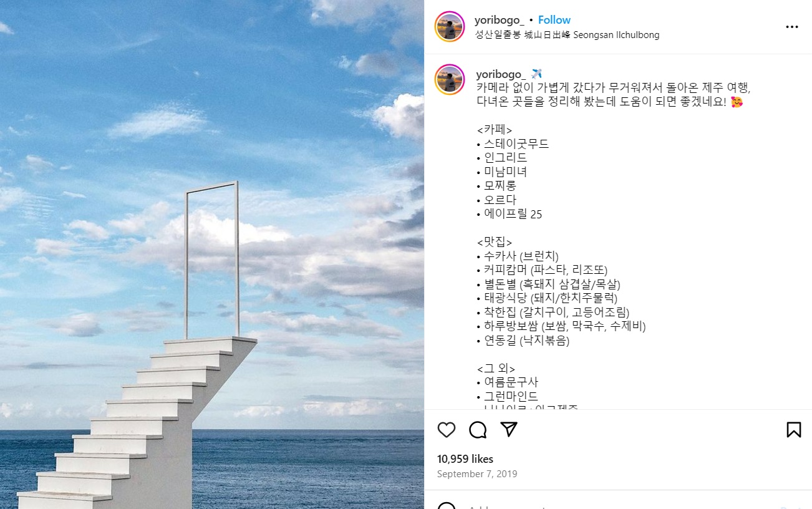Screen dimensions: 812x509
Task: Open more options three-dots menu
Action: (792, 27)
